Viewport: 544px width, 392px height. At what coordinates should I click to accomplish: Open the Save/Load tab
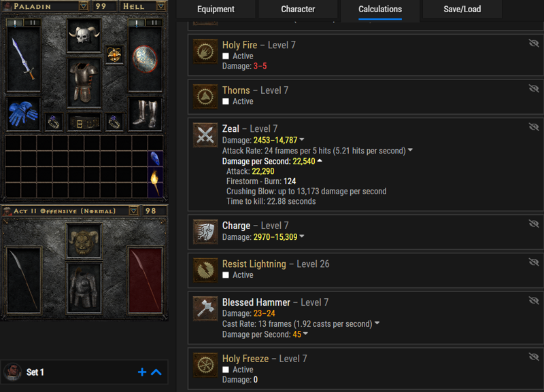click(462, 10)
